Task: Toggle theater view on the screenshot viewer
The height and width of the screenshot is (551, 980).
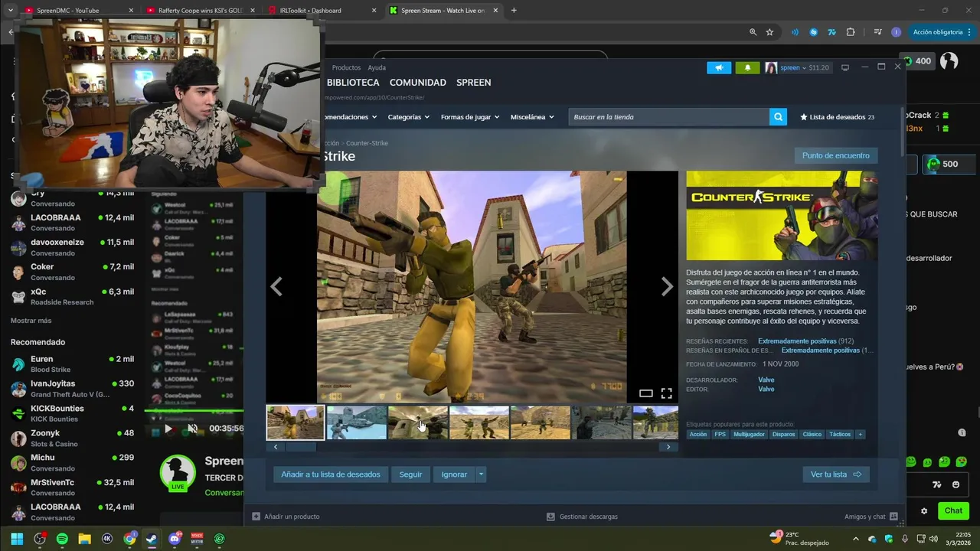Action: click(645, 393)
